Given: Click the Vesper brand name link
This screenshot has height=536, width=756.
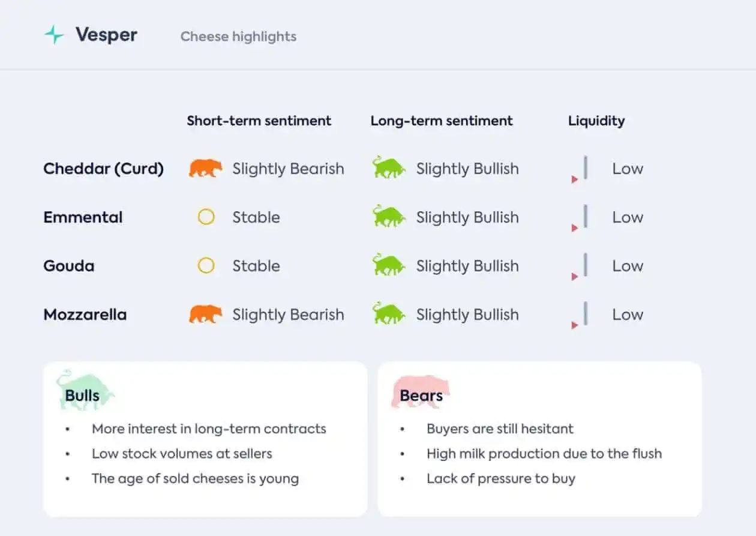Looking at the screenshot, I should pos(106,35).
